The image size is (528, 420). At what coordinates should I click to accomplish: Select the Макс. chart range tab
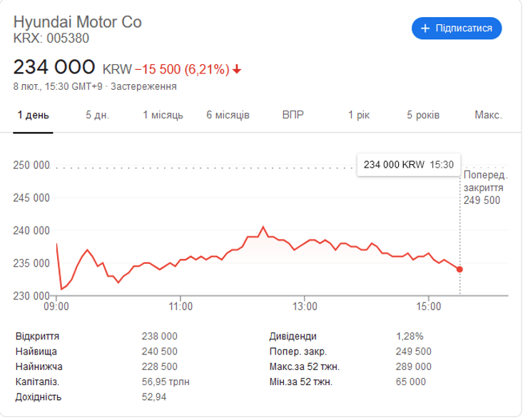tap(488, 115)
